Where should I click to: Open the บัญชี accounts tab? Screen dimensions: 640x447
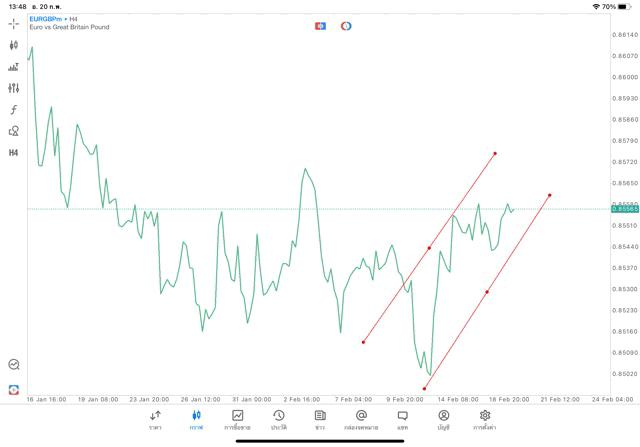coord(443,419)
